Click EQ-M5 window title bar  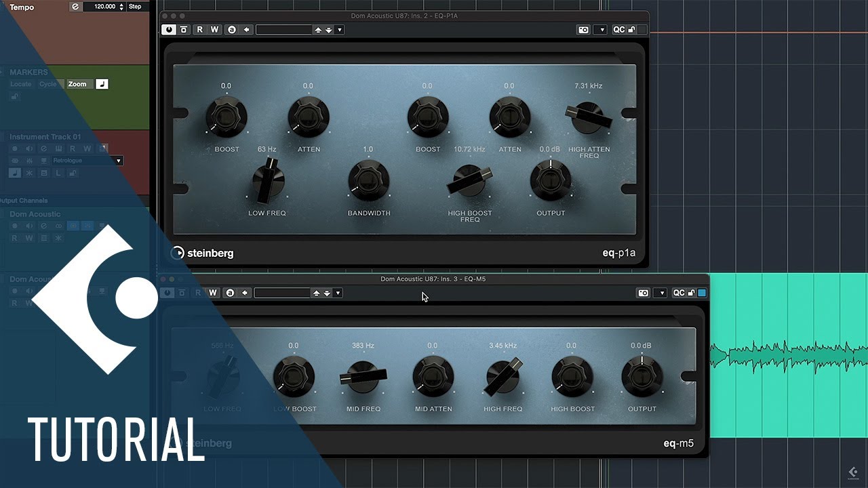coord(433,279)
